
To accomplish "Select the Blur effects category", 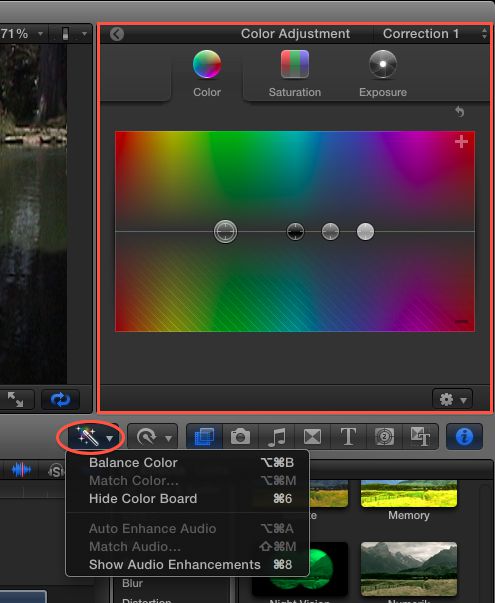I will tap(132, 583).
